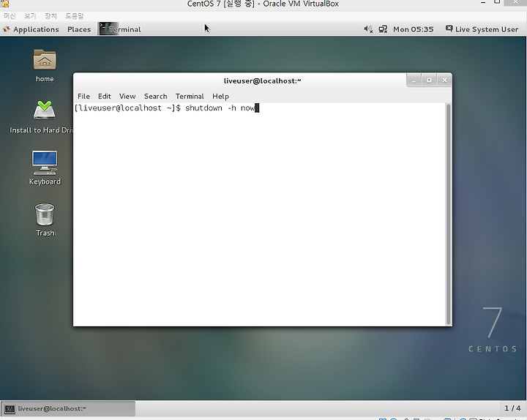Click the chat bubble icon beside Live System User
Screen dimensions: 527x420
[449, 29]
